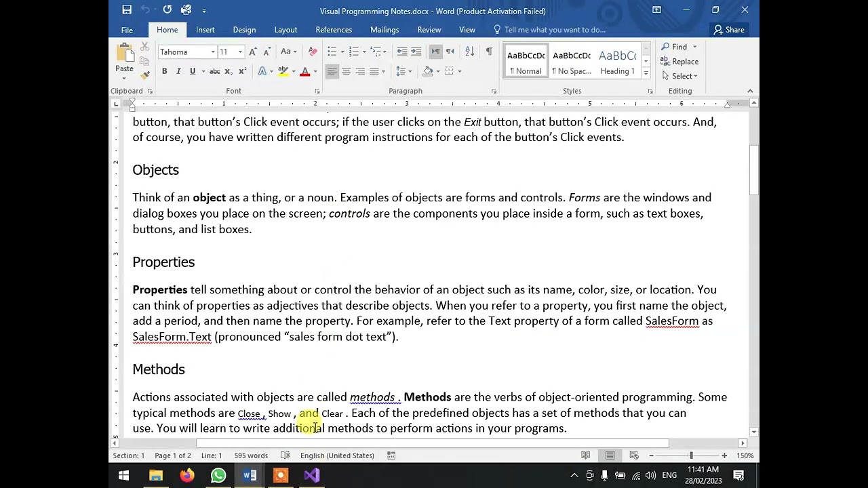Set right-to-left text direction

(450, 52)
